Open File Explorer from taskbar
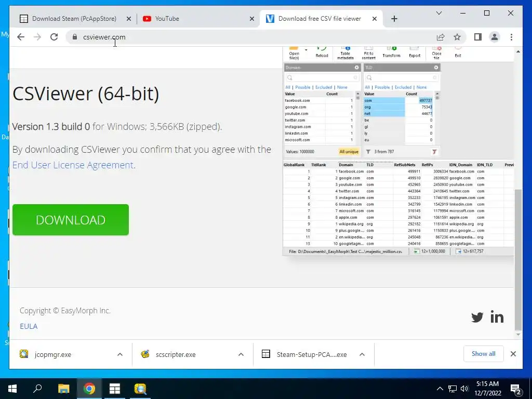532x399 pixels. pyautogui.click(x=63, y=389)
